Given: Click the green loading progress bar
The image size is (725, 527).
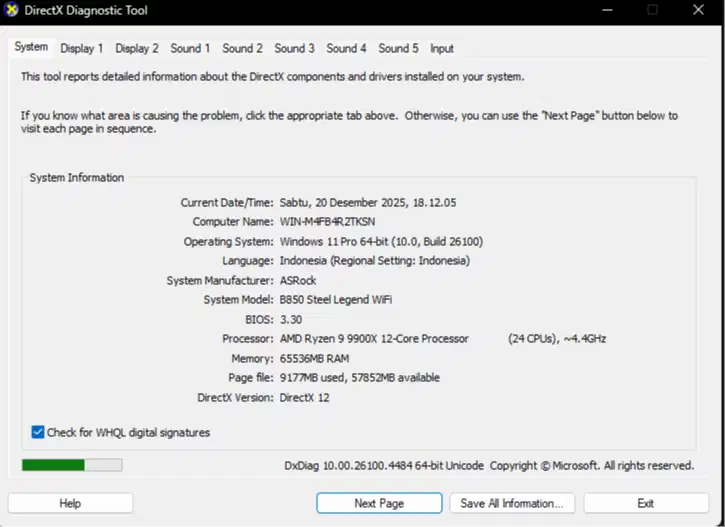Looking at the screenshot, I should [72, 465].
